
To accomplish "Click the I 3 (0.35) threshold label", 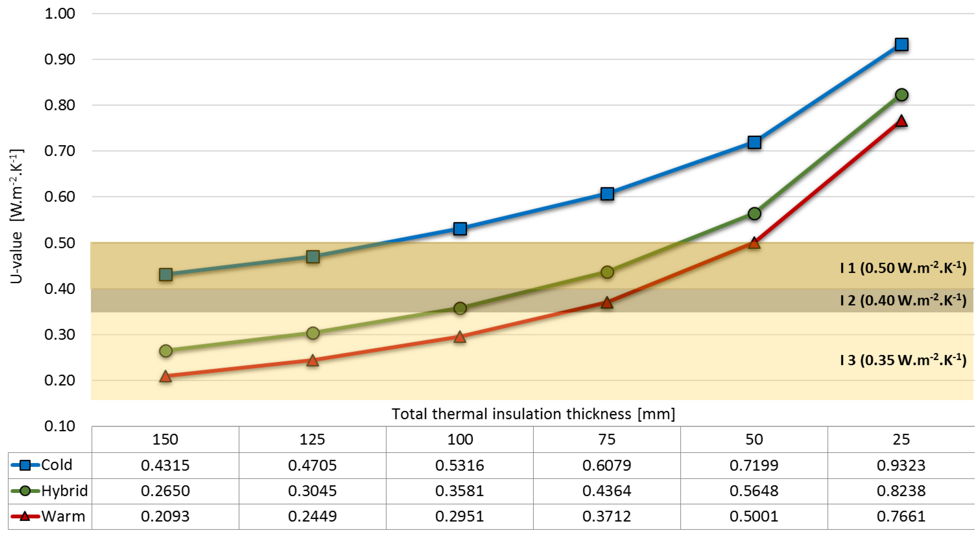I will (x=903, y=360).
